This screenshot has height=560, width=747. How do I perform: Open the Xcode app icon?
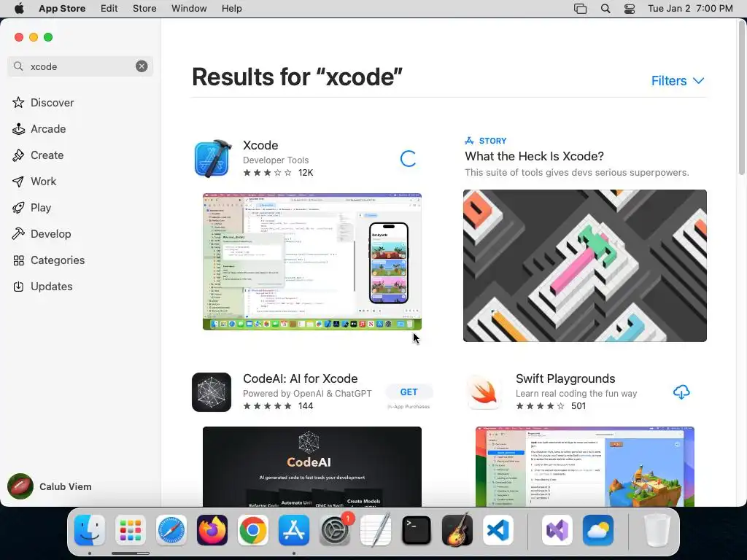point(212,158)
